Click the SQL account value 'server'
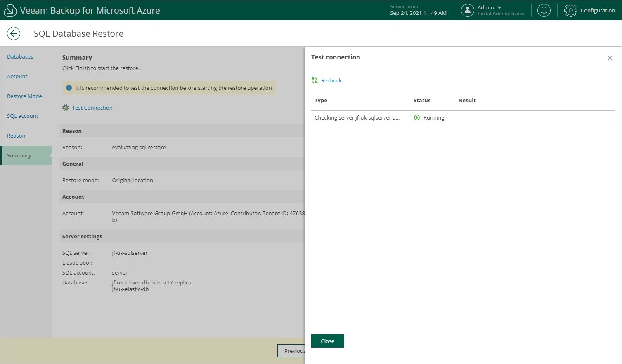Image resolution: width=622 pixels, height=364 pixels. tap(120, 272)
